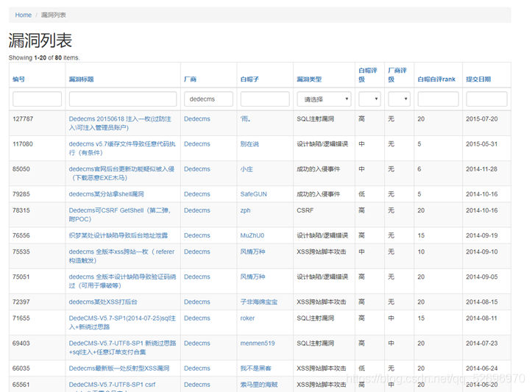Open white hat roker profile link
532x392 pixels.
(247, 318)
